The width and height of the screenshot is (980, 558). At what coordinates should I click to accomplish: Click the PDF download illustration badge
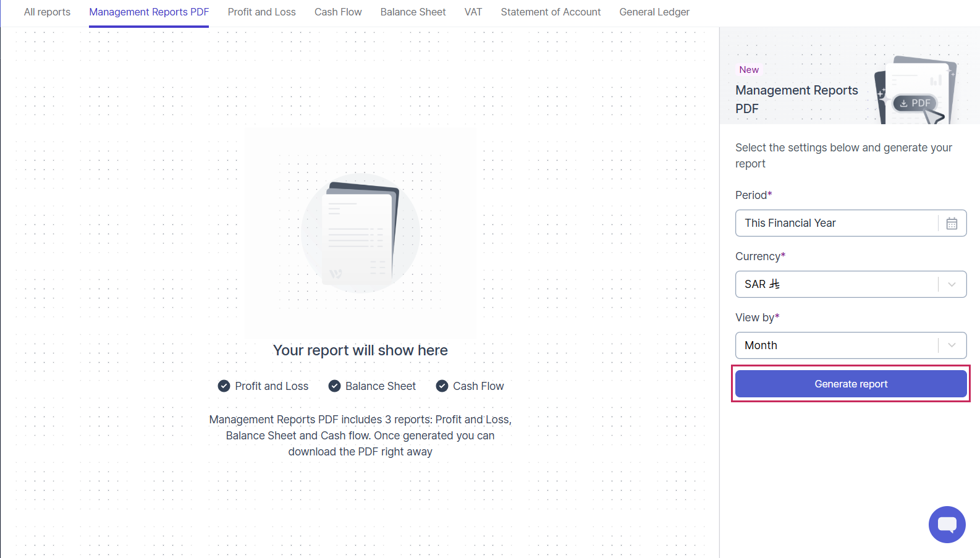click(915, 103)
